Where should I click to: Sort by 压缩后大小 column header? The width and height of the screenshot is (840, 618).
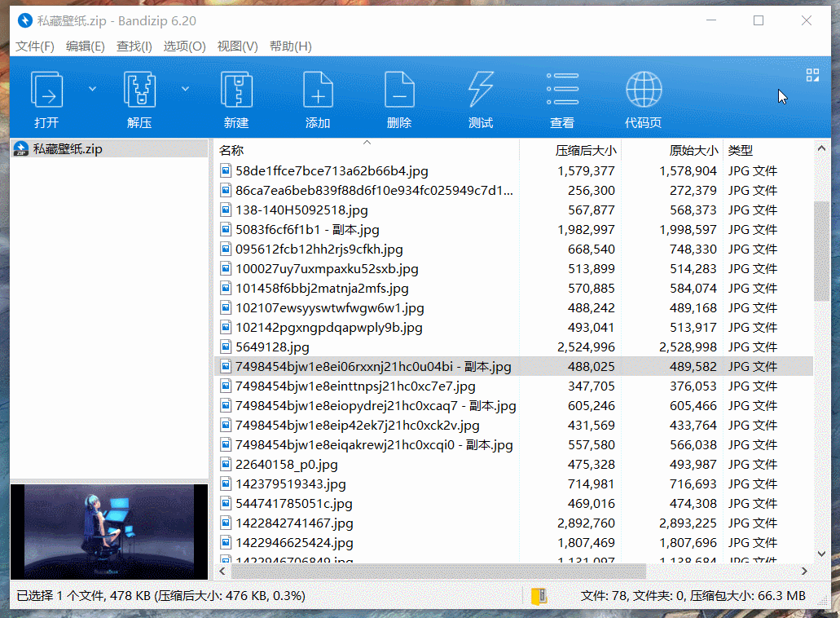coord(585,151)
